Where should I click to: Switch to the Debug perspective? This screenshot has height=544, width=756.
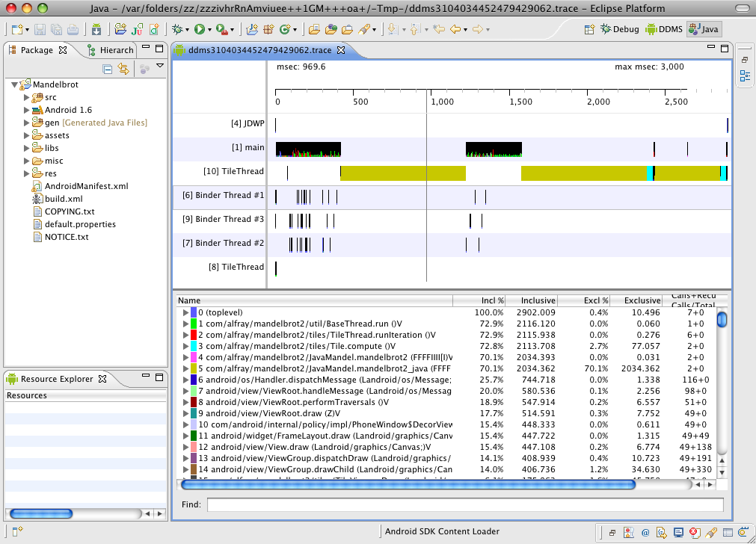pos(620,29)
